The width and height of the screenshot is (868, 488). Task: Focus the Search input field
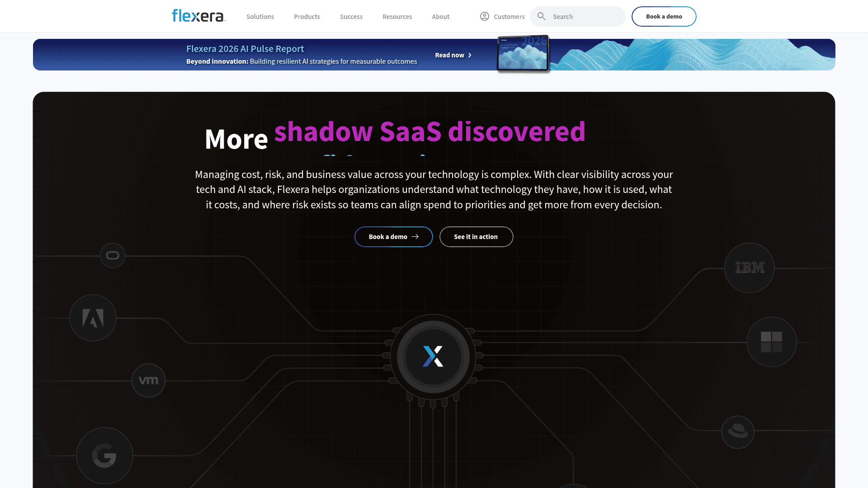(578, 16)
